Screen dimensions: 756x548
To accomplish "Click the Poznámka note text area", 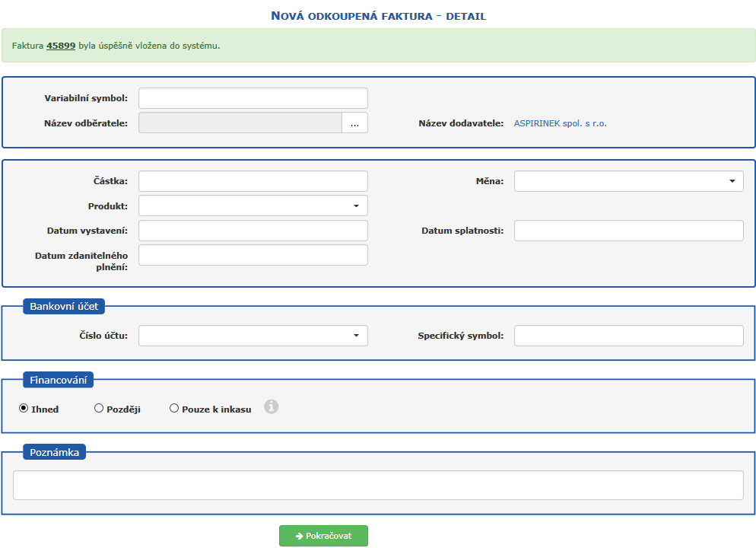I will (x=378, y=486).
